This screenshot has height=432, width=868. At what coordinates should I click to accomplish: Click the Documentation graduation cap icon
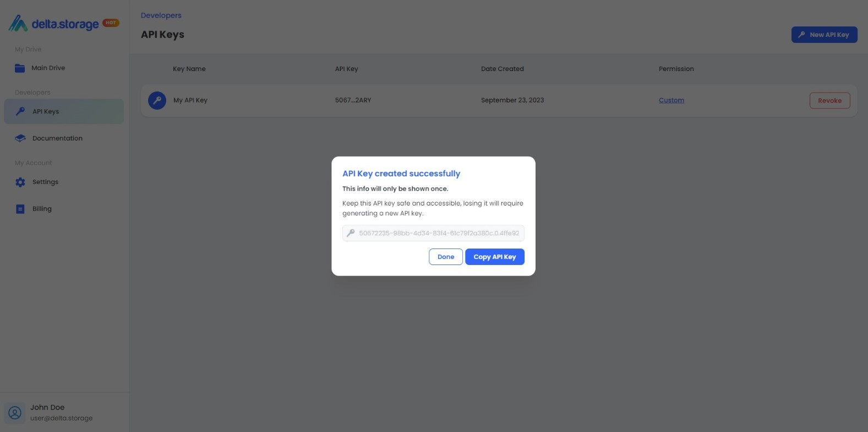point(20,138)
